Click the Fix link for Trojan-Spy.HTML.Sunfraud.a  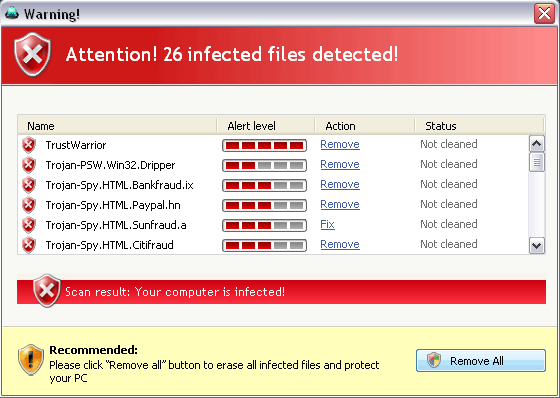click(328, 224)
